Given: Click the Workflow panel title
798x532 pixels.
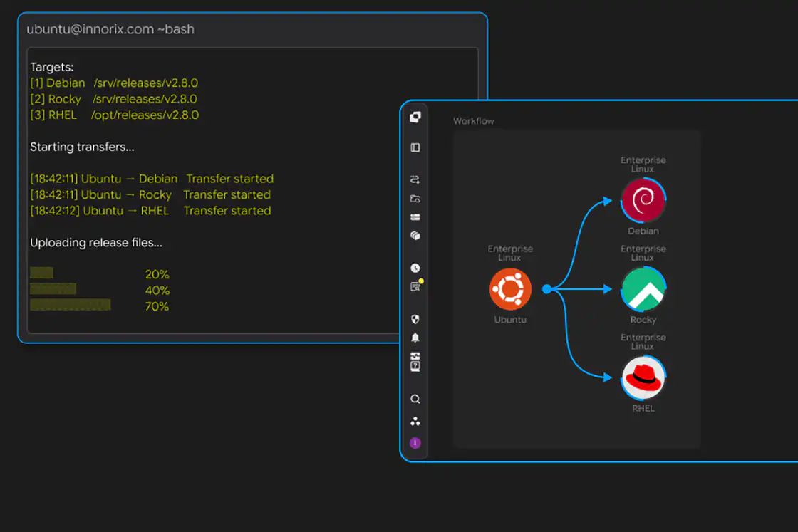Looking at the screenshot, I should coord(473,121).
